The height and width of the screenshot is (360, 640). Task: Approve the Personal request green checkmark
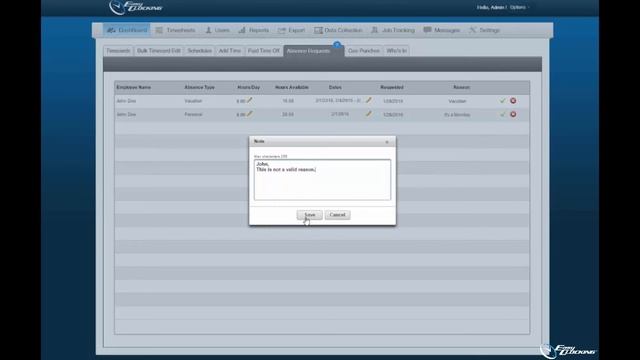point(502,114)
